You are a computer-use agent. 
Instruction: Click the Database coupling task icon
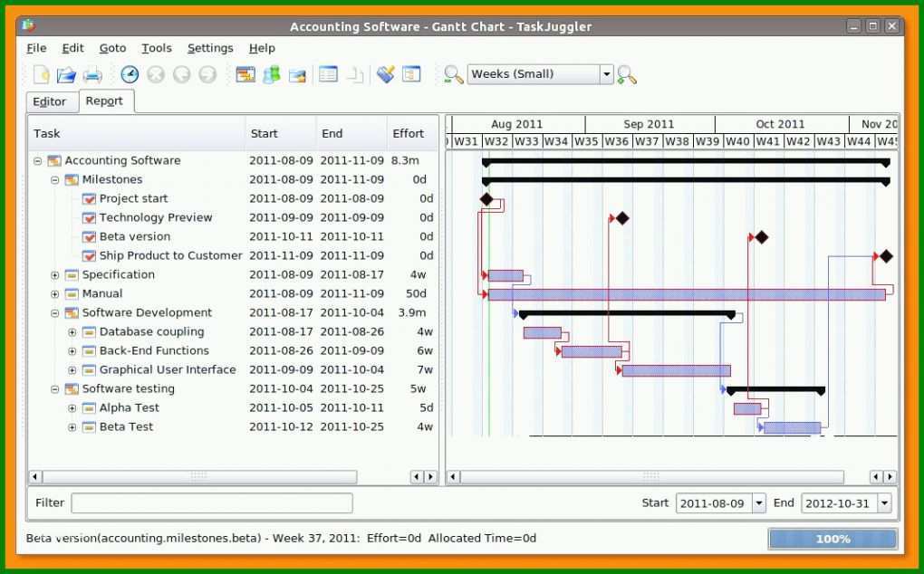89,332
